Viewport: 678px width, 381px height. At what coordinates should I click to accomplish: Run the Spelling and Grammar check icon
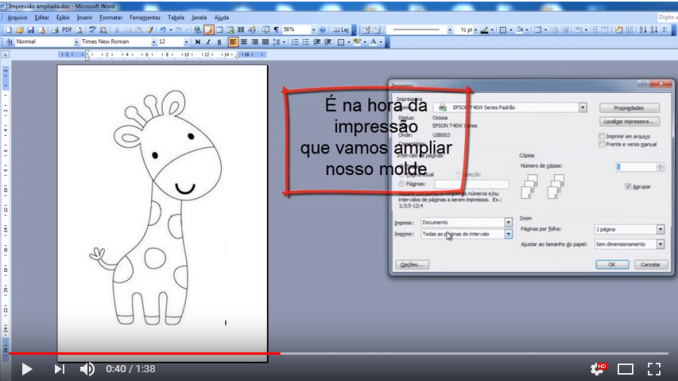coord(92,30)
